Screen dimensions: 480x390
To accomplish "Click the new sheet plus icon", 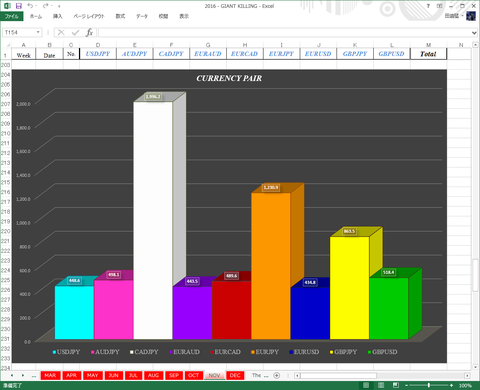I will [277, 376].
